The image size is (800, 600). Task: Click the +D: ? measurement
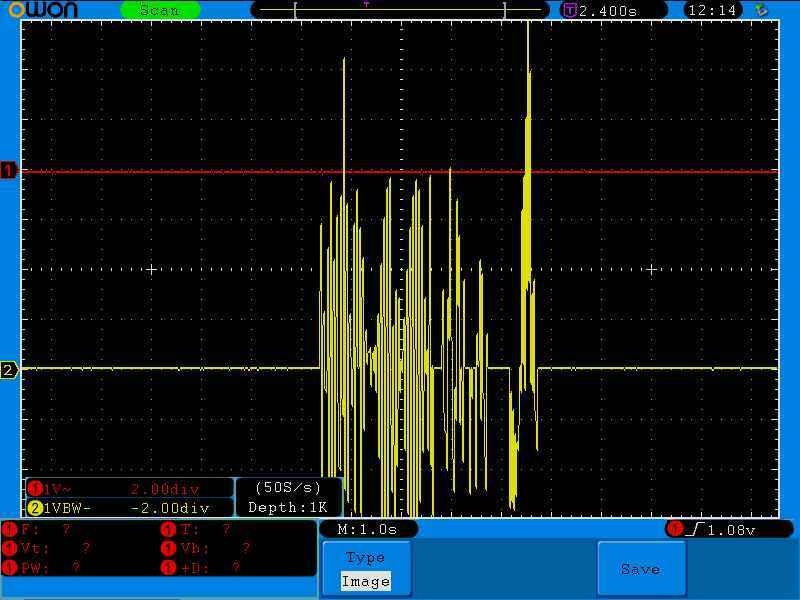201,567
